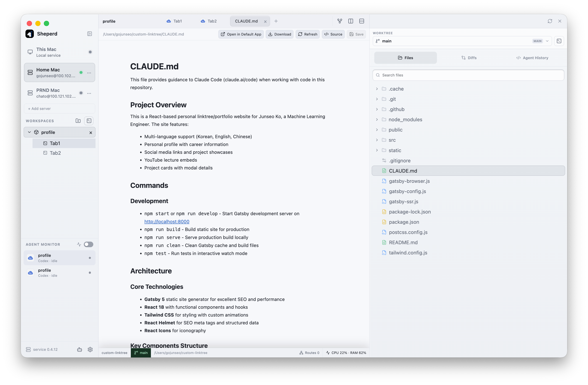Open the localhost:8000 link

click(167, 222)
